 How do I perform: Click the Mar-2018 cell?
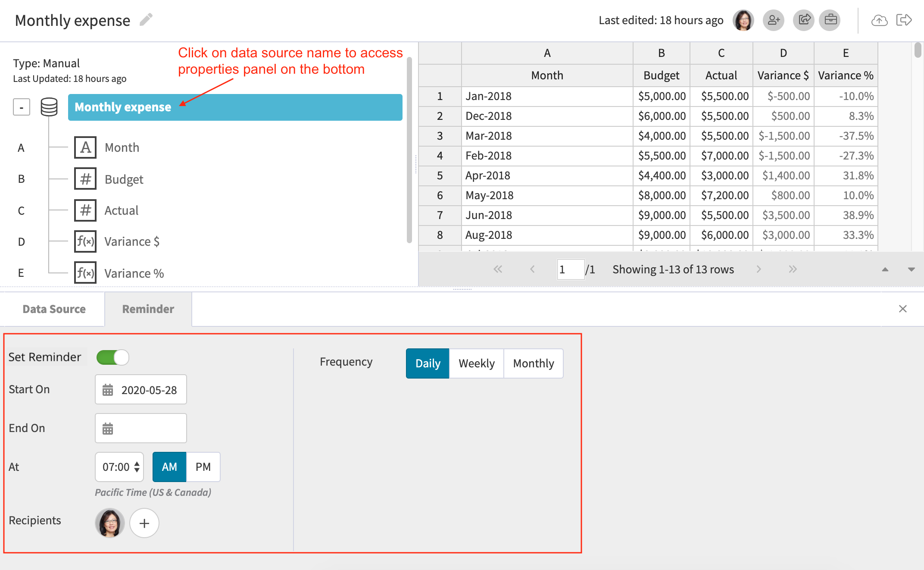click(x=547, y=136)
